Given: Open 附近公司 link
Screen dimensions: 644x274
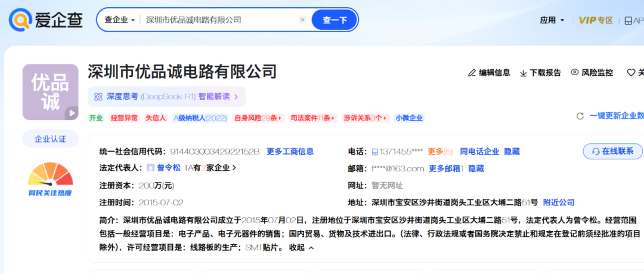Looking at the screenshot, I should coord(559,202).
